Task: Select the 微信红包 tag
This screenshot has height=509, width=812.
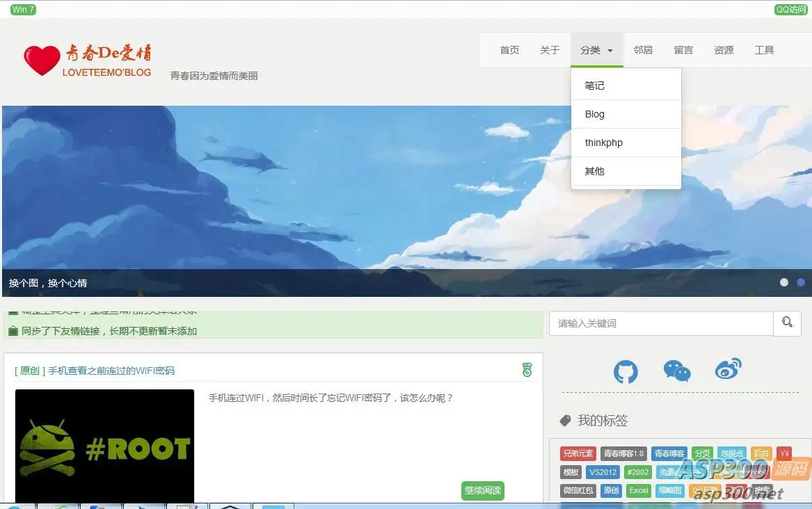Action: pos(578,490)
